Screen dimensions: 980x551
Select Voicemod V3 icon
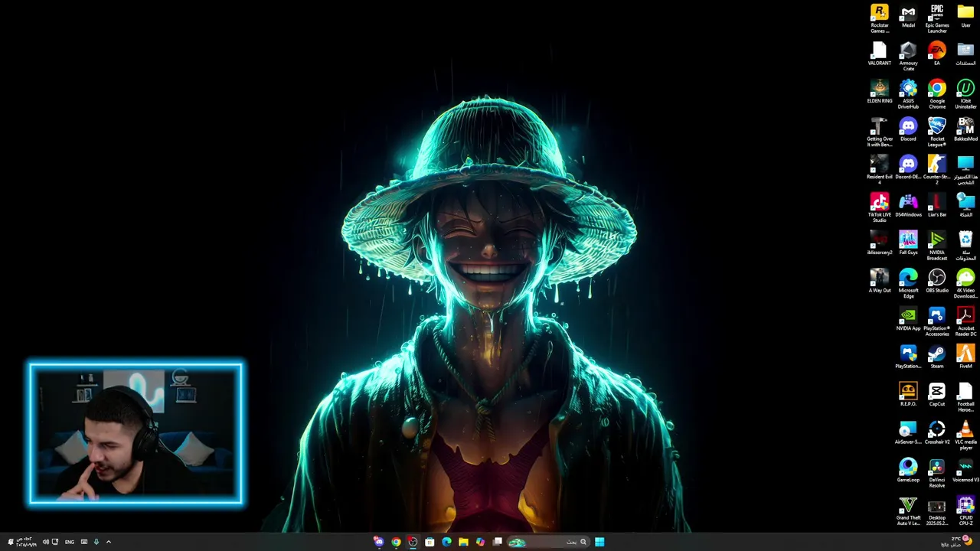965,471
